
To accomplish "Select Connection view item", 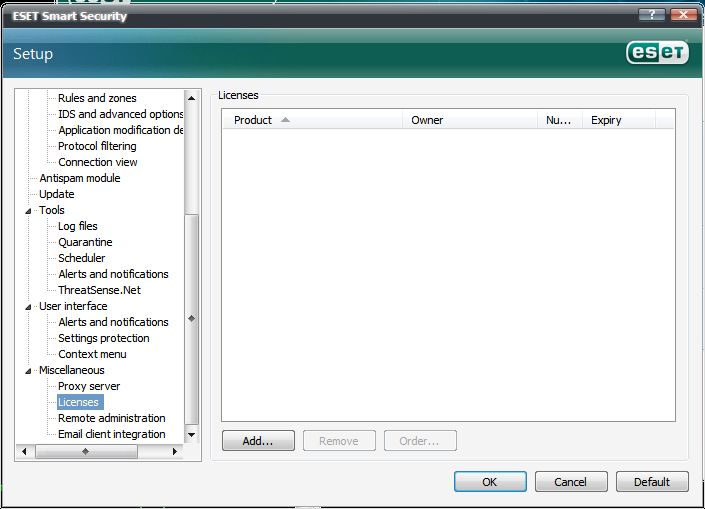I will pos(98,162).
